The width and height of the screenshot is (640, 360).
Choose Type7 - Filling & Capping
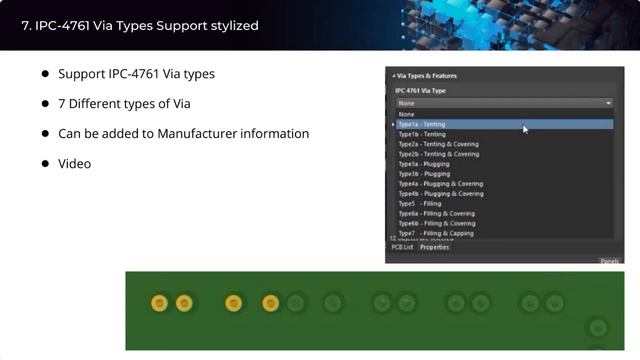(x=505, y=233)
